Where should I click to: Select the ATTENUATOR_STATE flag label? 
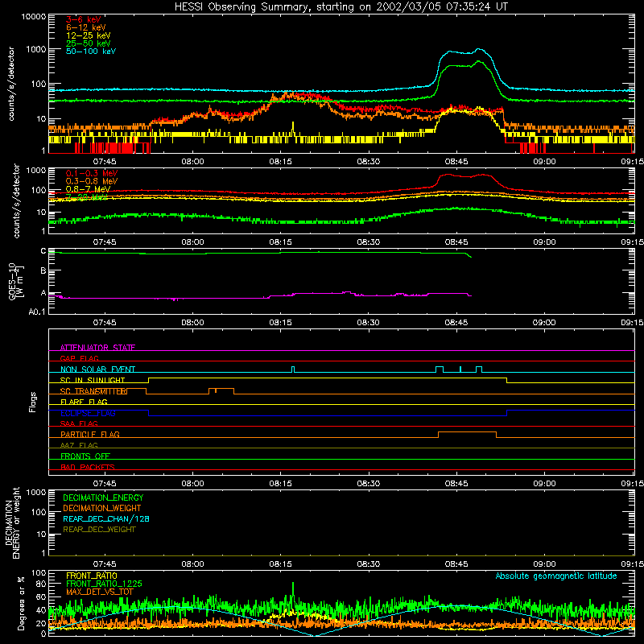click(x=97, y=348)
